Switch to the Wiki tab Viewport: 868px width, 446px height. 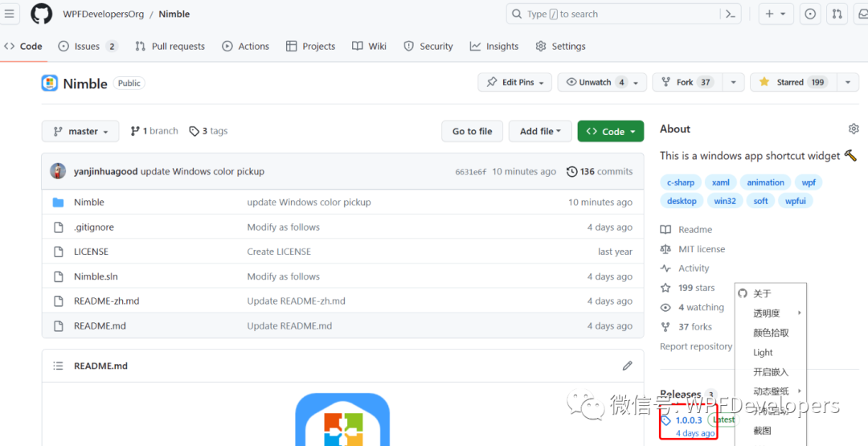coord(369,47)
